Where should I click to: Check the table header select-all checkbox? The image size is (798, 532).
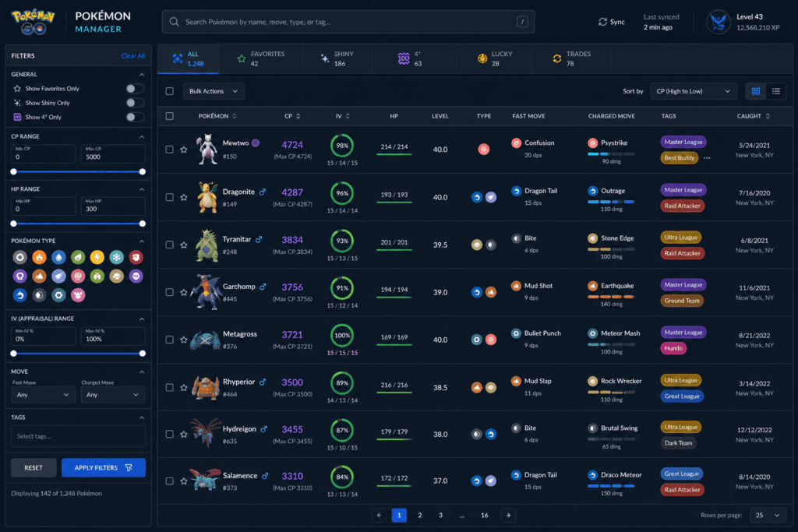(x=169, y=116)
